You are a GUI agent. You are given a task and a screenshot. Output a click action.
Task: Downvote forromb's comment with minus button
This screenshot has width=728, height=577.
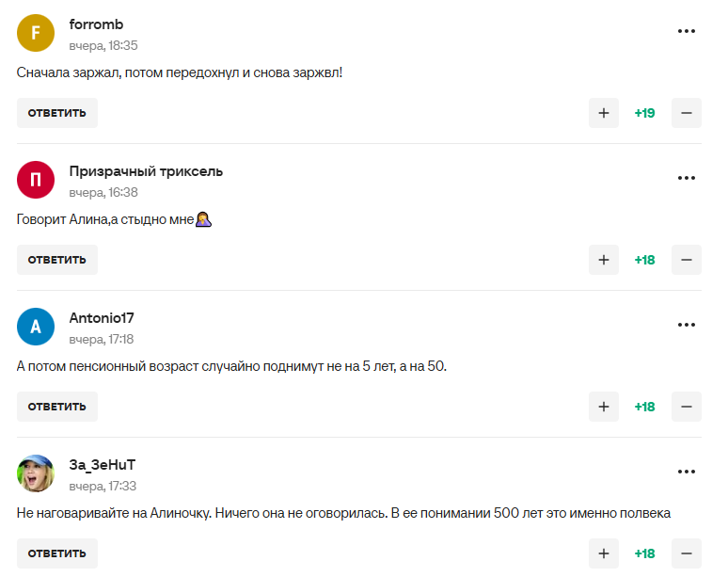pyautogui.click(x=687, y=113)
